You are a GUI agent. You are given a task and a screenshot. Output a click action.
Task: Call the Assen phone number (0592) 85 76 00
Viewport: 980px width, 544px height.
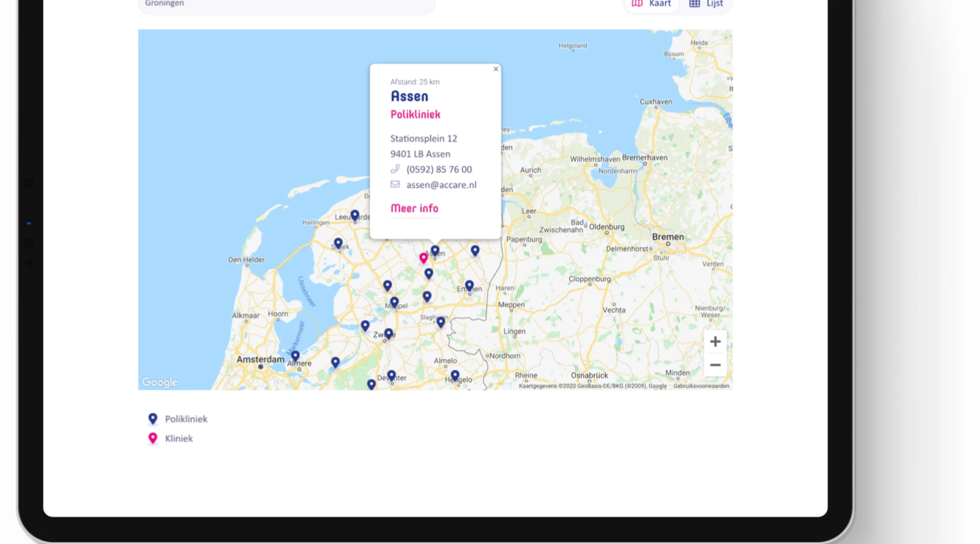439,169
